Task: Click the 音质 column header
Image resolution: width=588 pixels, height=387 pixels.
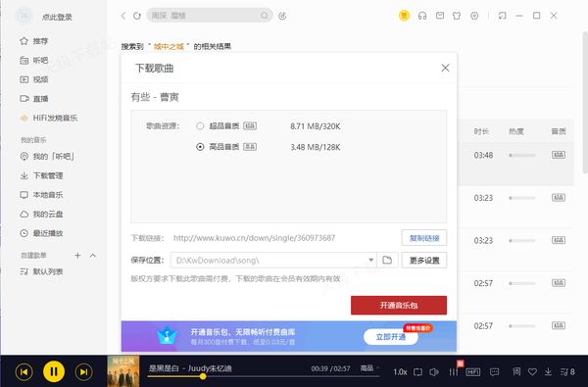Action: [x=559, y=131]
